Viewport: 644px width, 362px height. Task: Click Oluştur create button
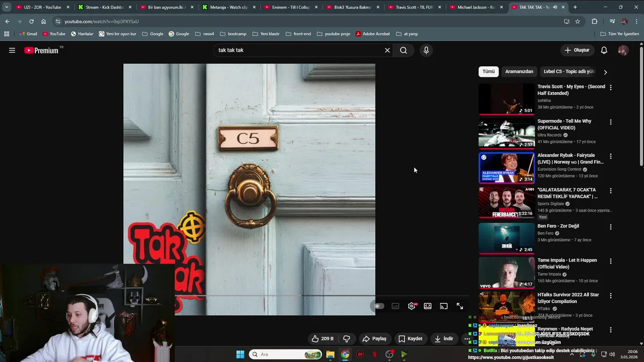pyautogui.click(x=577, y=50)
